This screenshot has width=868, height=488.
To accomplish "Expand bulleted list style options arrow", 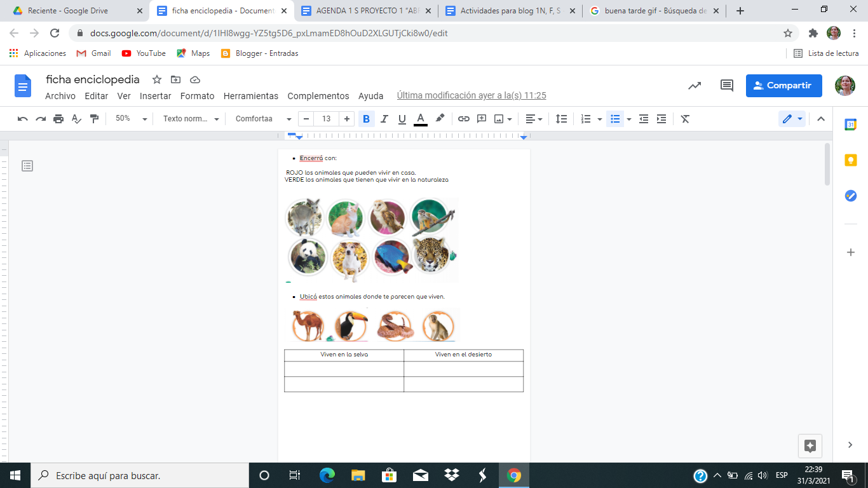I will pos(629,119).
